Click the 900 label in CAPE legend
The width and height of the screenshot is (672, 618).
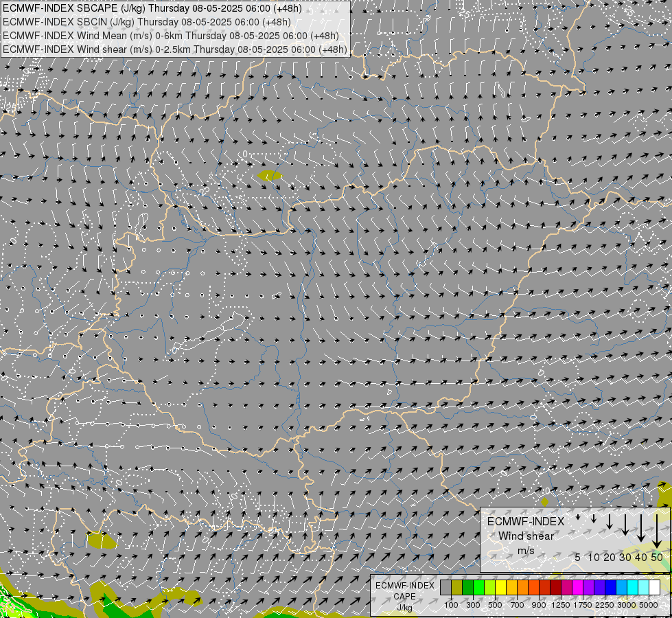(539, 605)
